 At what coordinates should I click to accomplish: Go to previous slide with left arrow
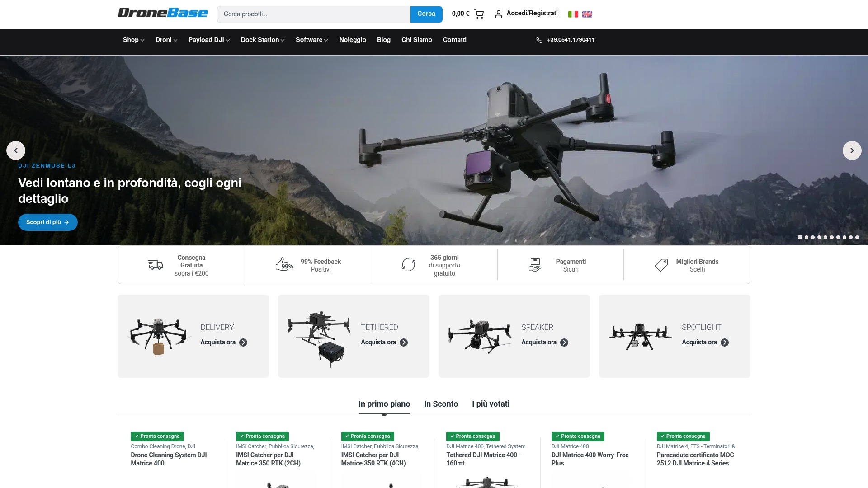(16, 150)
